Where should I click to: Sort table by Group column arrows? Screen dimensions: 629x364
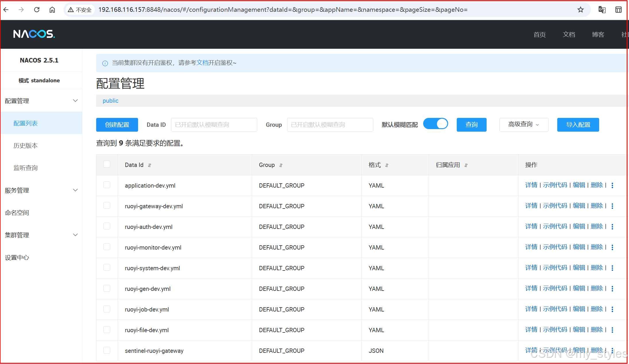click(281, 165)
